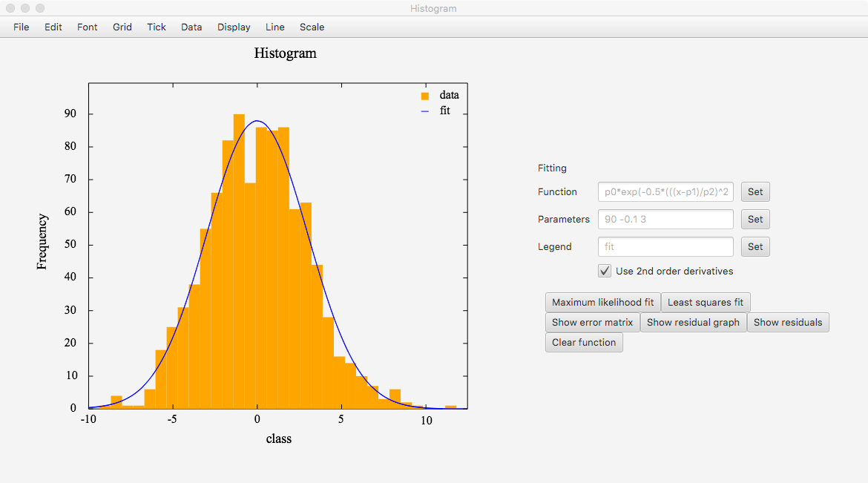Toggle the Use 2nd order derivatives checkbox

[605, 271]
